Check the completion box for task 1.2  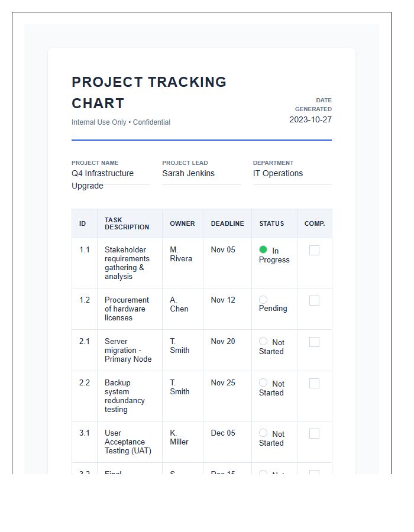click(x=313, y=300)
